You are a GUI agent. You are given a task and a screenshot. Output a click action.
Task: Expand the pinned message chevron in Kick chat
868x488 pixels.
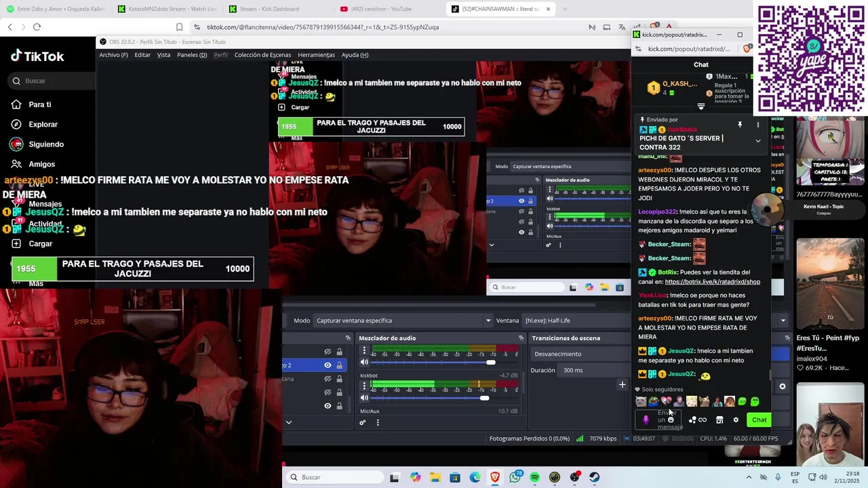pyautogui.click(x=757, y=141)
